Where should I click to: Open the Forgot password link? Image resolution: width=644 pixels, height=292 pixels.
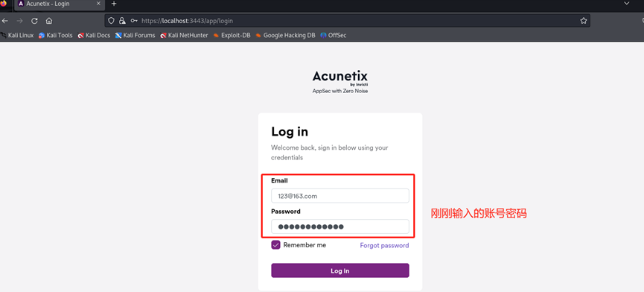384,245
